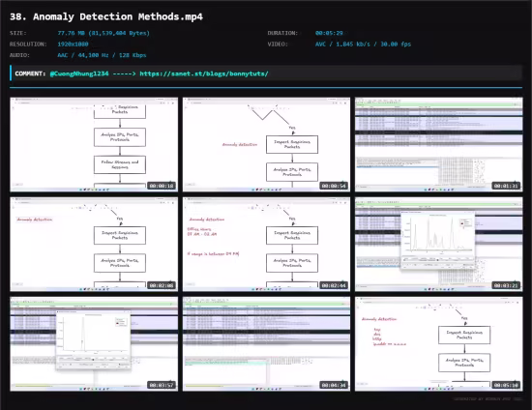Open the thumbnail stamped 00:03:57
Image resolution: width=532 pixels, height=410 pixels.
click(94, 344)
